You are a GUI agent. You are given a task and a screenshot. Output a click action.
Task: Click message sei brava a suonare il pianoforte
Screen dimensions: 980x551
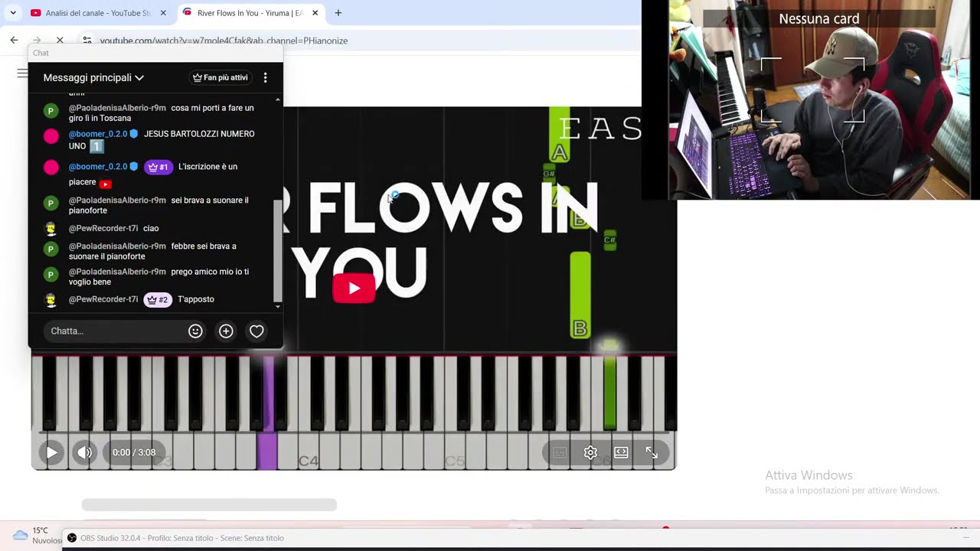tap(158, 205)
